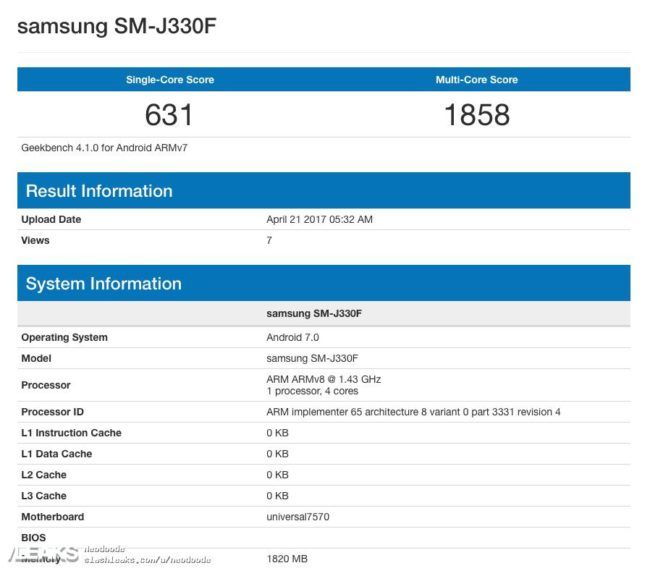Image resolution: width=650 pixels, height=576 pixels.
Task: Click the Operating System label
Action: (64, 338)
